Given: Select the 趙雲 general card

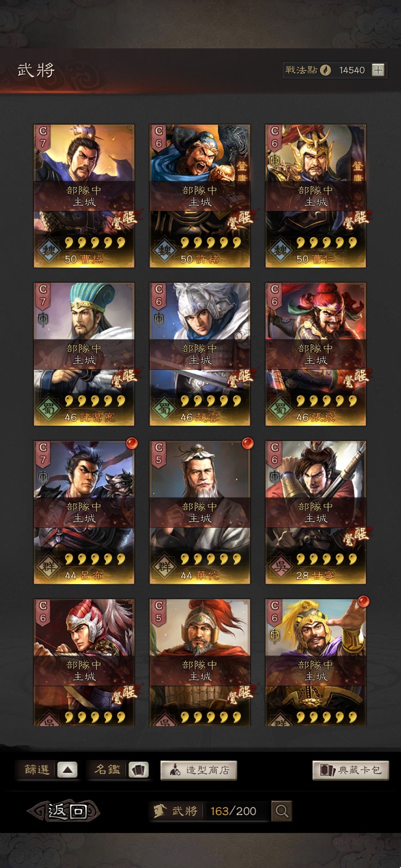Looking at the screenshot, I should tap(200, 354).
